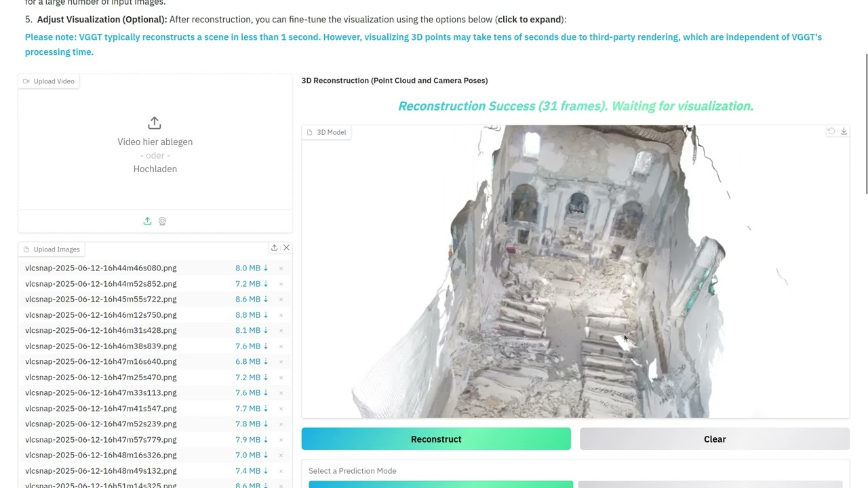The image size is (868, 488).
Task: Download vlcsnap-2025-06-12-16h46m31s428.png using its 8.1 MB link
Action: 252,330
